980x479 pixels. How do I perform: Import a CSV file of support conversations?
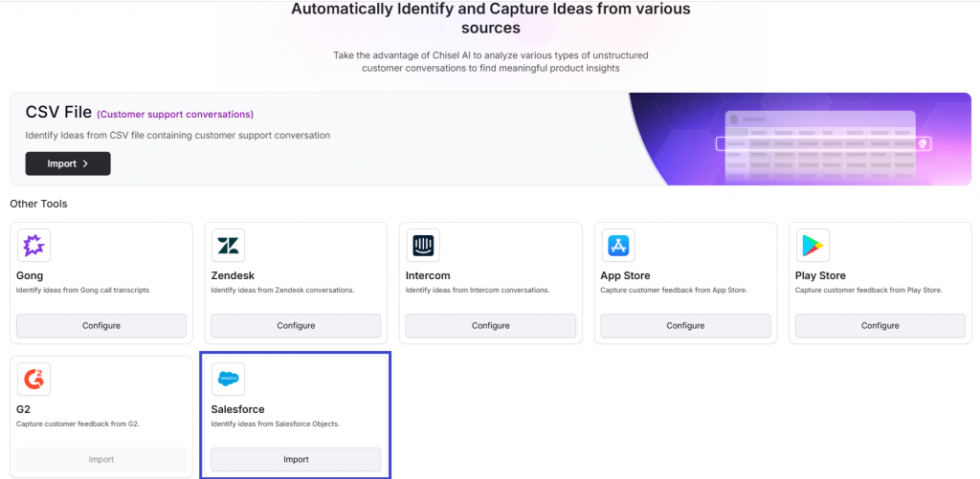click(68, 163)
